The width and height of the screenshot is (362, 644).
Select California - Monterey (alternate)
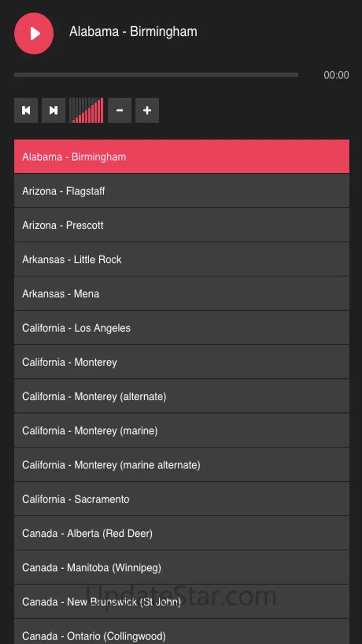[x=181, y=397]
